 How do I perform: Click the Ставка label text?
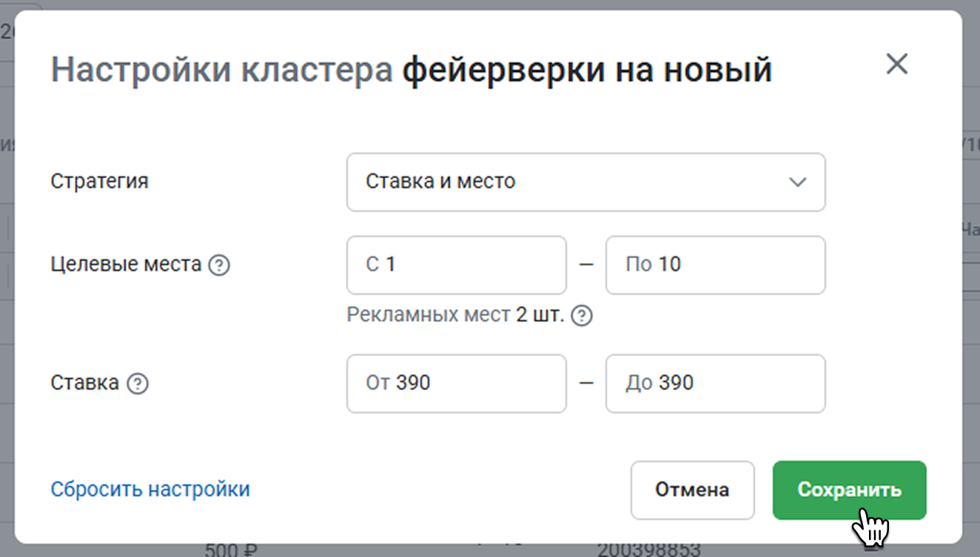point(84,383)
